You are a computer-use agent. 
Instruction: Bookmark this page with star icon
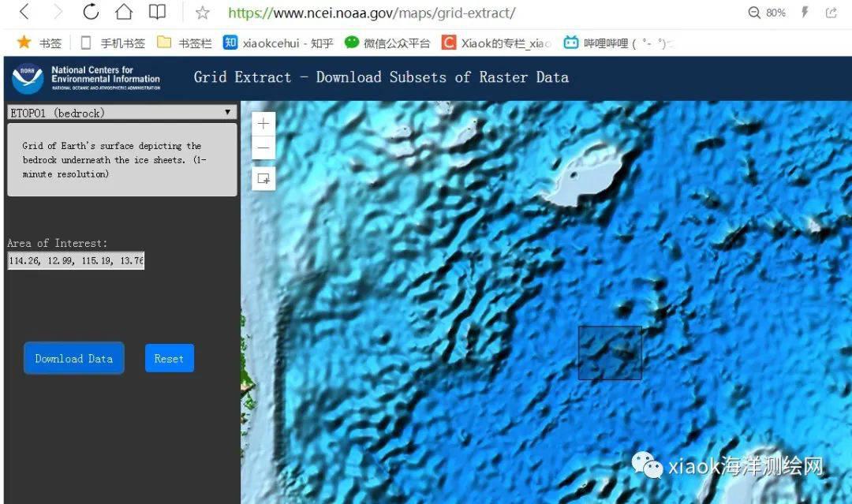click(203, 13)
